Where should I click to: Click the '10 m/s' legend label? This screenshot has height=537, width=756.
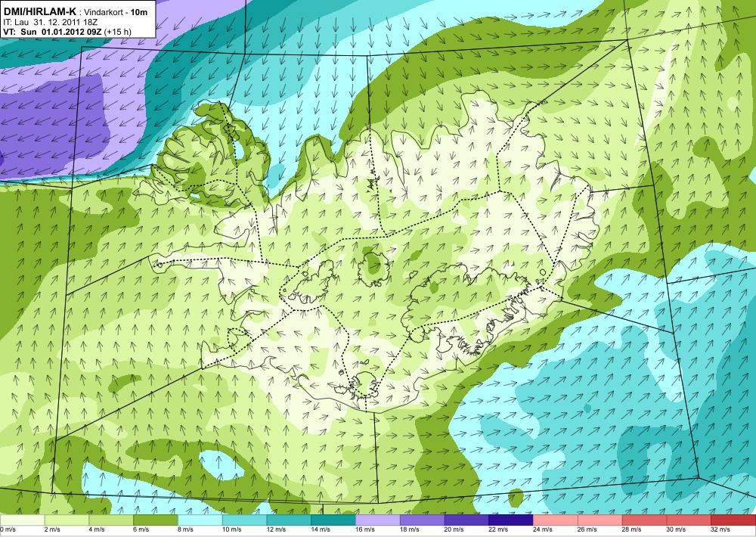click(231, 529)
